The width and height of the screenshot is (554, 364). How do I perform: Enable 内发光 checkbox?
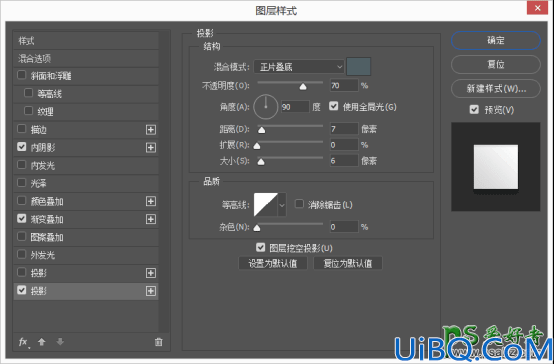click(x=22, y=165)
